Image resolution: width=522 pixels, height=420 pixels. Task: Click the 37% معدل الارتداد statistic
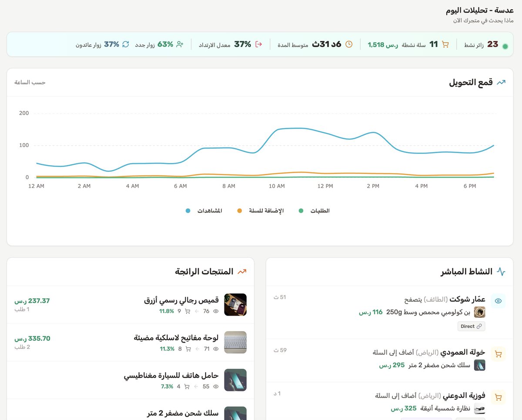click(x=225, y=44)
